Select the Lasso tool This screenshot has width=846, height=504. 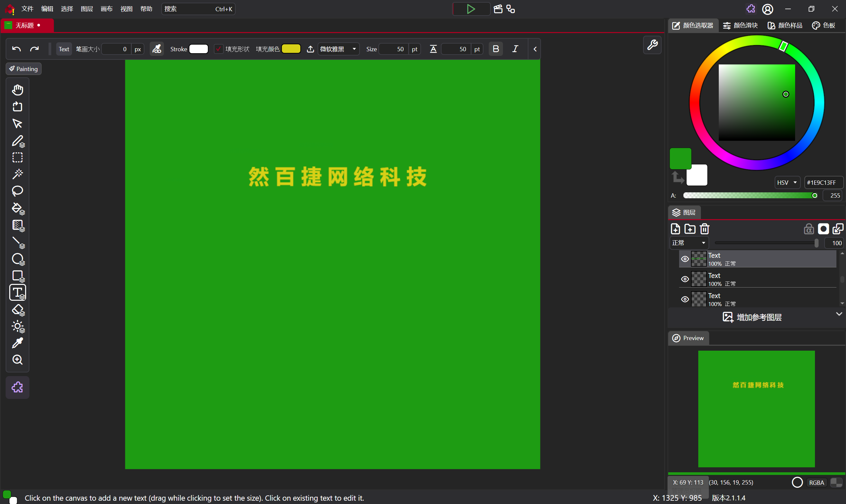(x=17, y=191)
